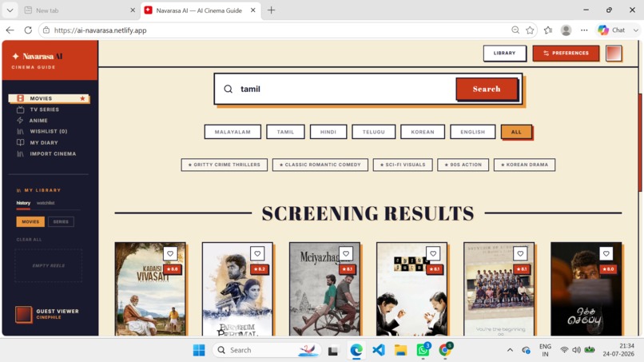Screen dimensions: 644x362
Task: Click the book icon beside My Diary
Action: tap(20, 142)
